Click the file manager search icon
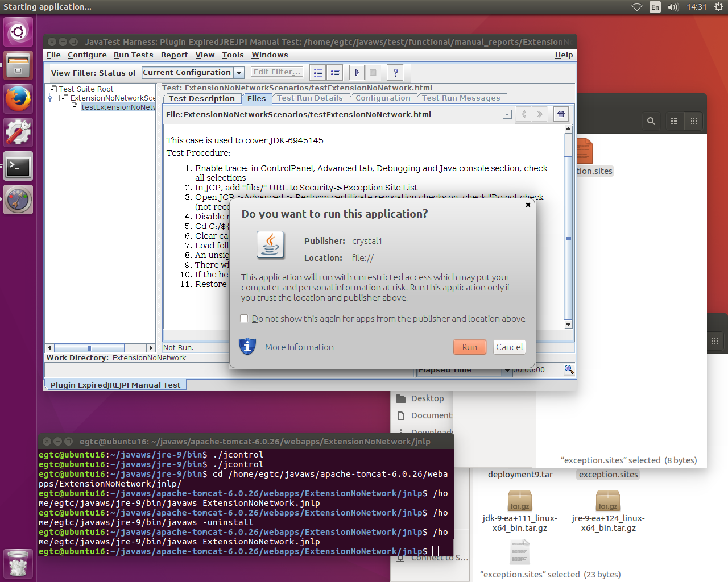The height and width of the screenshot is (582, 728). point(651,121)
